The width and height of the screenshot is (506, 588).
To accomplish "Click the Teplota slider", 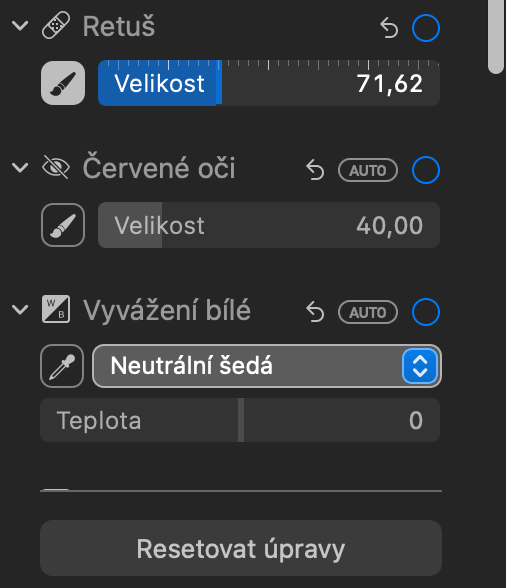I will pos(240,420).
